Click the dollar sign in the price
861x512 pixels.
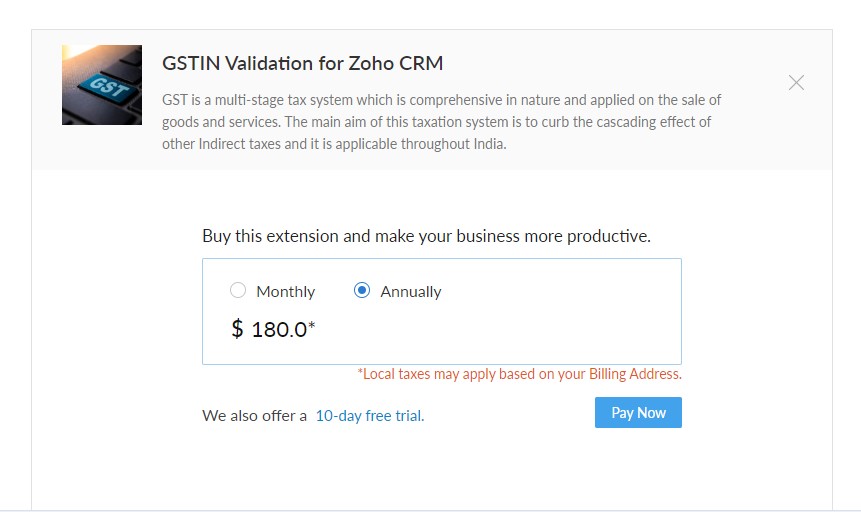click(237, 329)
